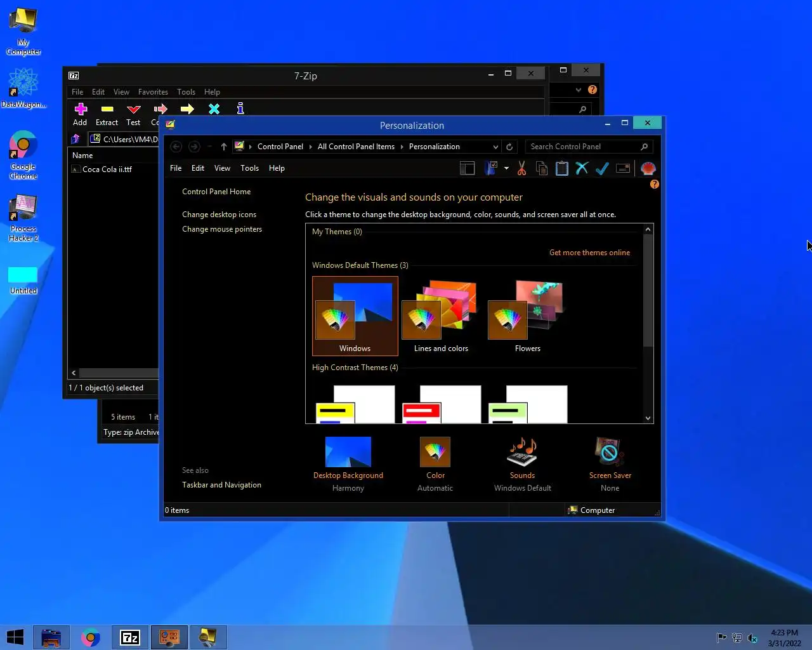Click the folder options checklist icon
The height and width of the screenshot is (650, 812).
491,168
